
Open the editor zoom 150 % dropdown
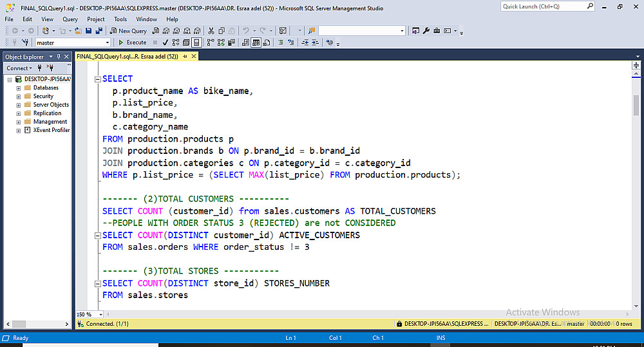coord(100,315)
